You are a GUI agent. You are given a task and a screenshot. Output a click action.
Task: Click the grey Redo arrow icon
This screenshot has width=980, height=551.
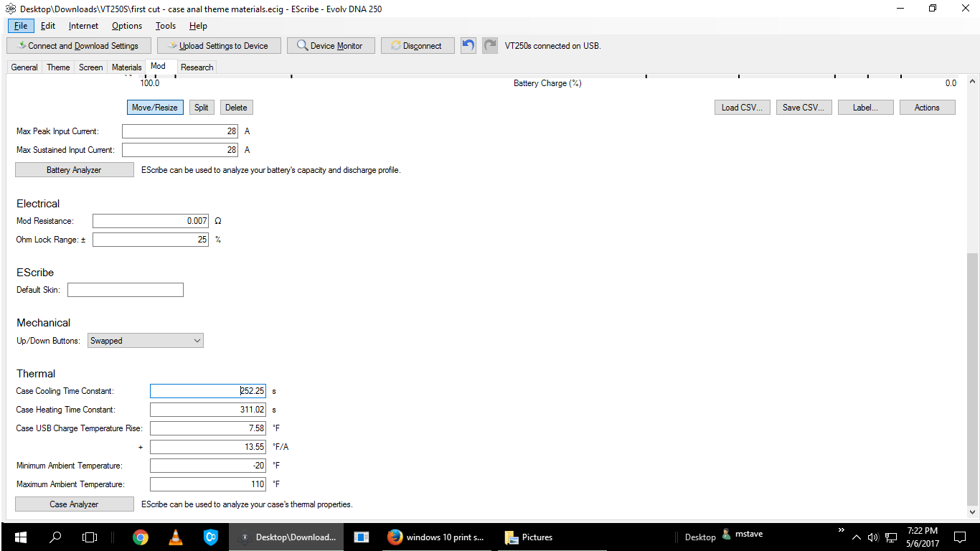(489, 45)
